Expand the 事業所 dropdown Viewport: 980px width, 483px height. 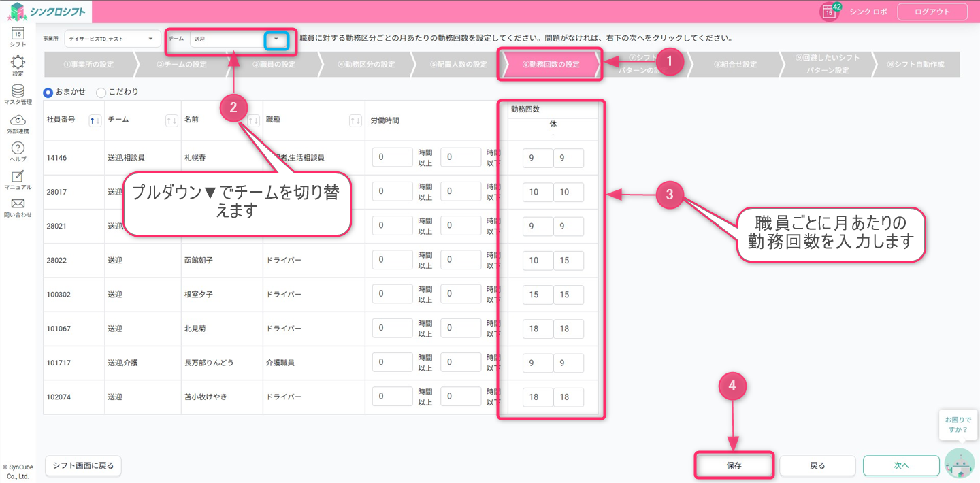150,39
